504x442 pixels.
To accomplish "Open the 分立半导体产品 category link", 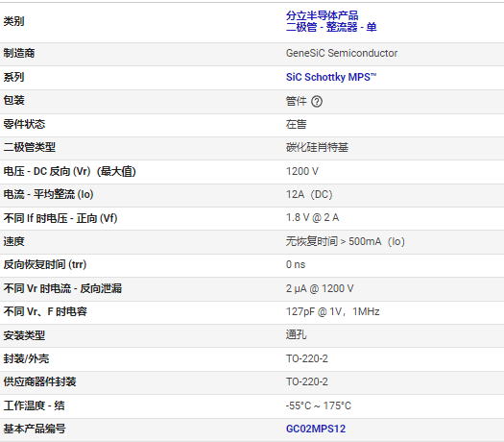I will click(x=322, y=15).
